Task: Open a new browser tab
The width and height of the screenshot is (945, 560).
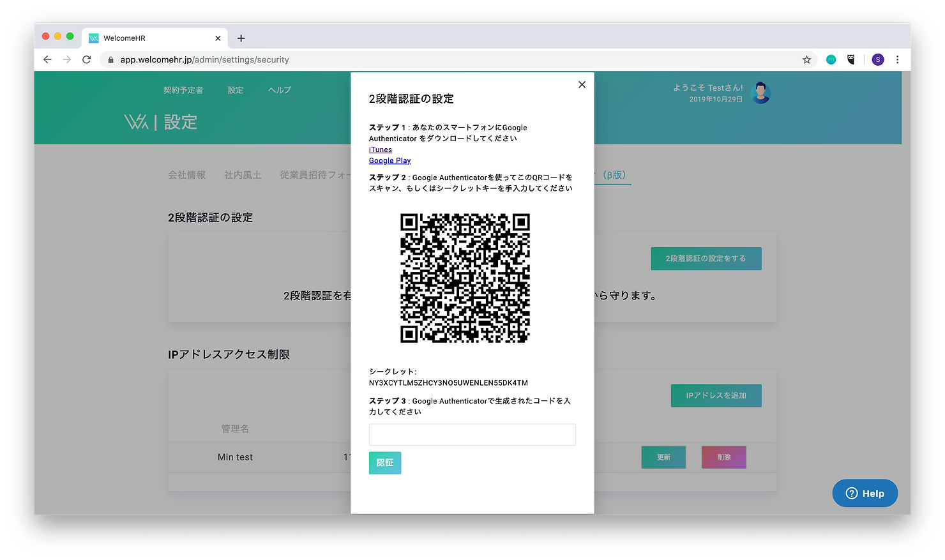Action: tap(241, 38)
